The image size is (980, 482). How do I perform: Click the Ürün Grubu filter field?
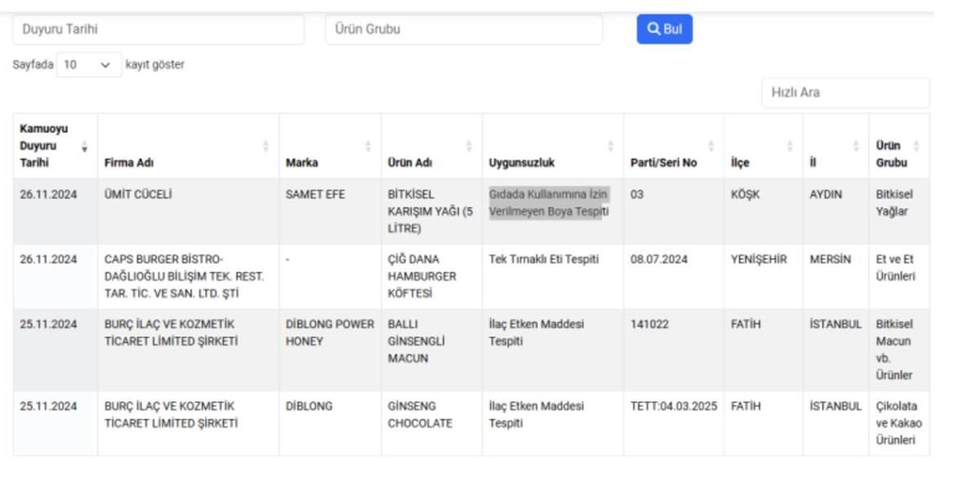click(463, 29)
